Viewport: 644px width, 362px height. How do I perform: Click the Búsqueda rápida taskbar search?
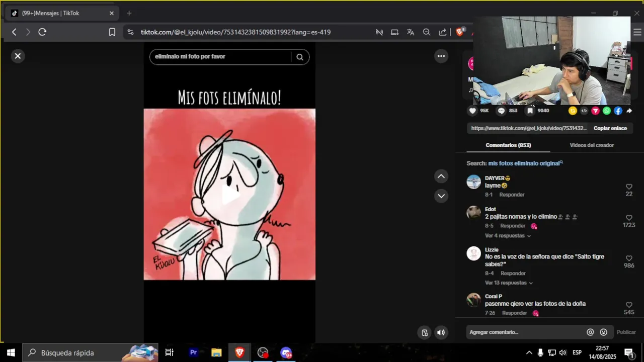tap(91, 352)
